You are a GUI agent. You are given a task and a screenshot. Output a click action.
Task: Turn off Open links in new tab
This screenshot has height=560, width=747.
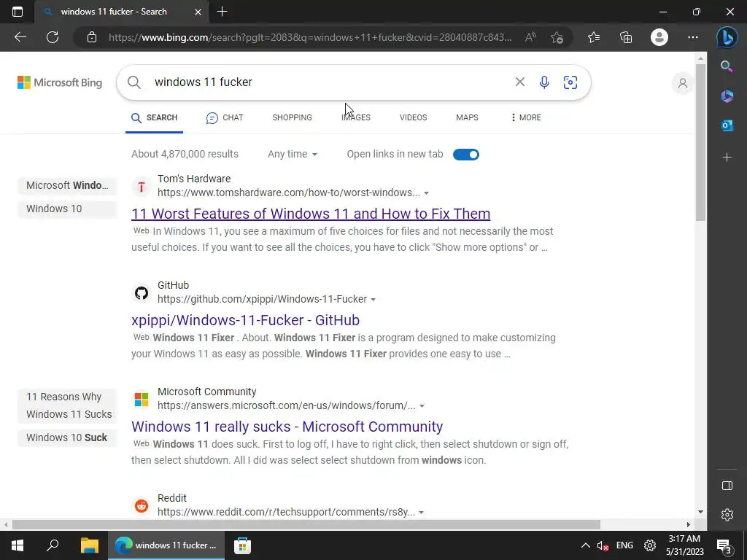(466, 155)
